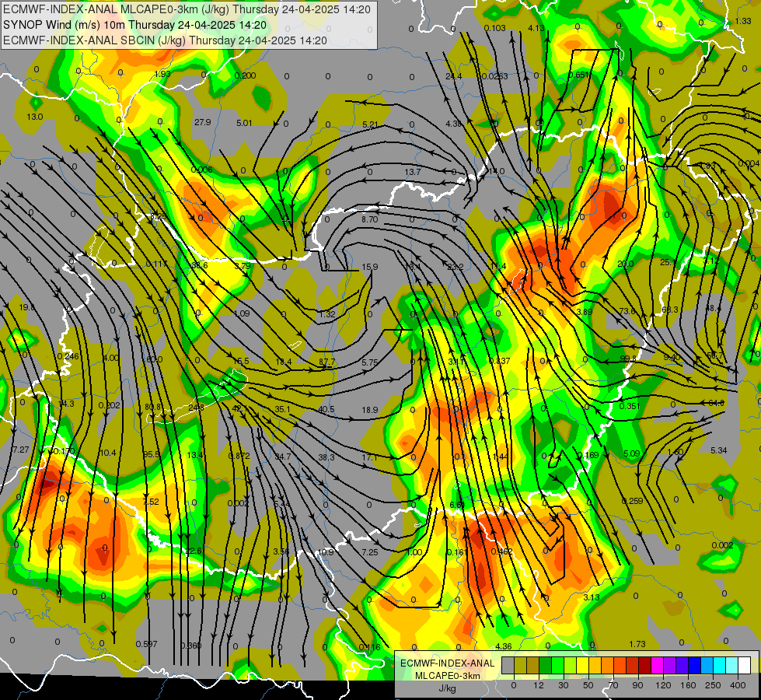Click the pure blue legend swatch
Screen dimensions: 761x700
(x=695, y=666)
